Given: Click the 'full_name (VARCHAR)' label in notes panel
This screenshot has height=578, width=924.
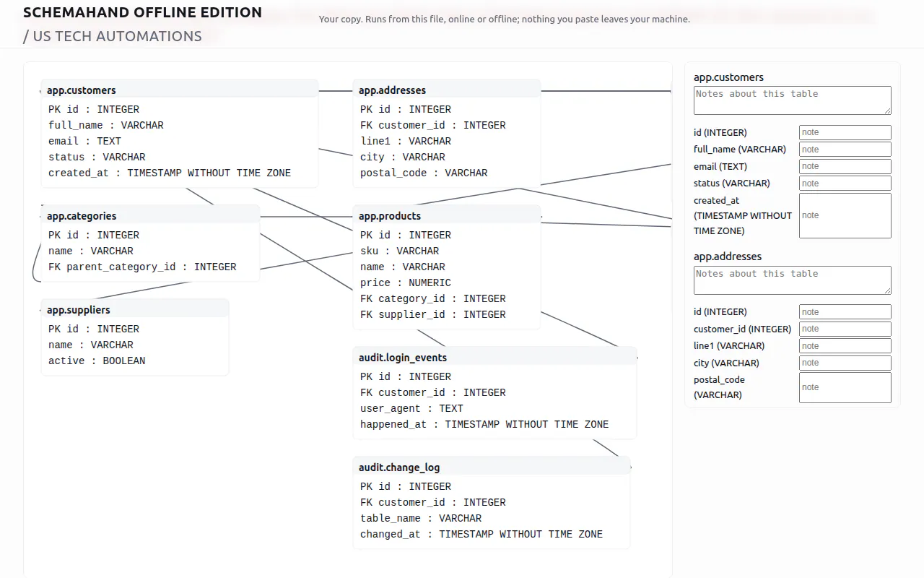Looking at the screenshot, I should [740, 149].
